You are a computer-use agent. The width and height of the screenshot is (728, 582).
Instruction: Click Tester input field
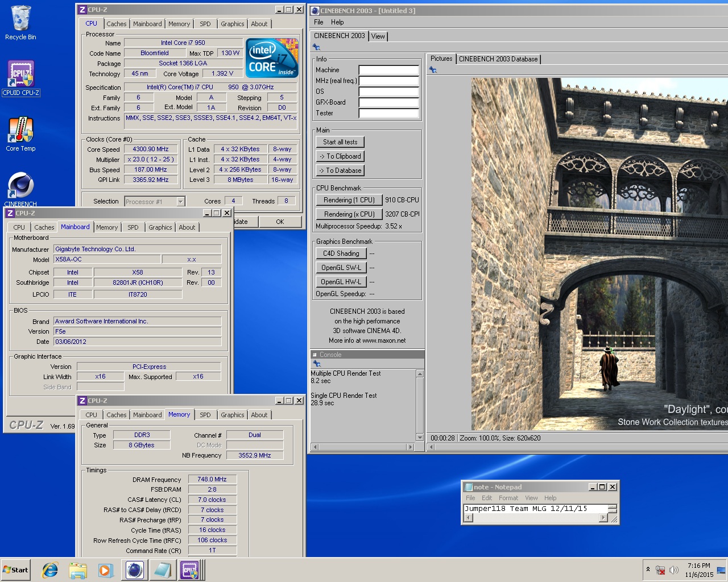tap(389, 113)
